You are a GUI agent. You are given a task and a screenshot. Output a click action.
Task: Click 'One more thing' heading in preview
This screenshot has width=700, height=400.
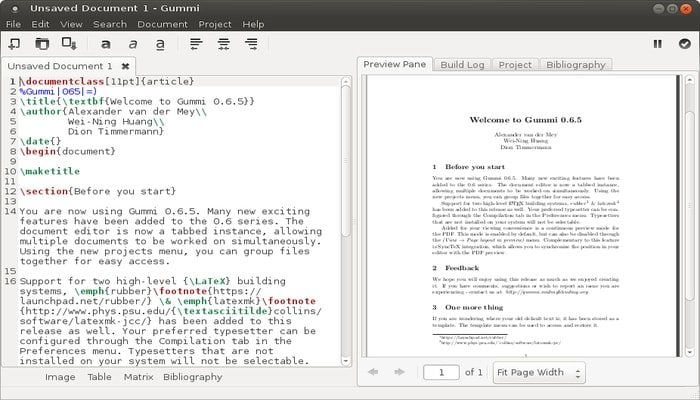pos(474,307)
